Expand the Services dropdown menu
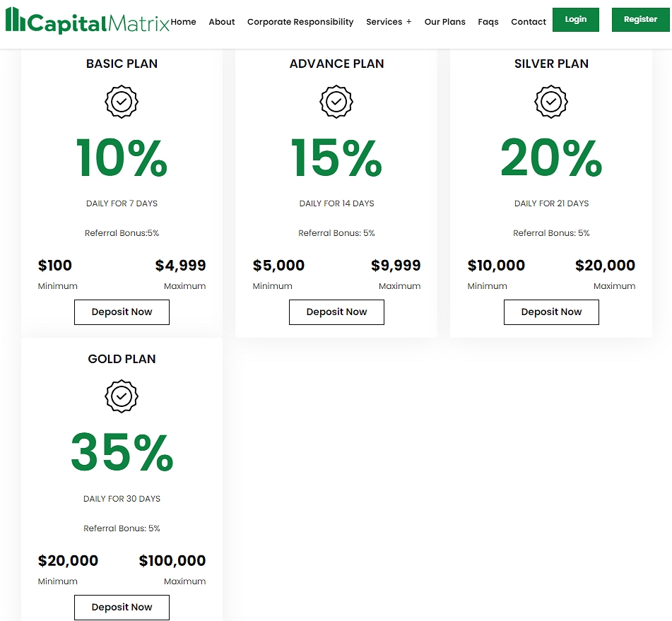The width and height of the screenshot is (672, 621). 389,22
